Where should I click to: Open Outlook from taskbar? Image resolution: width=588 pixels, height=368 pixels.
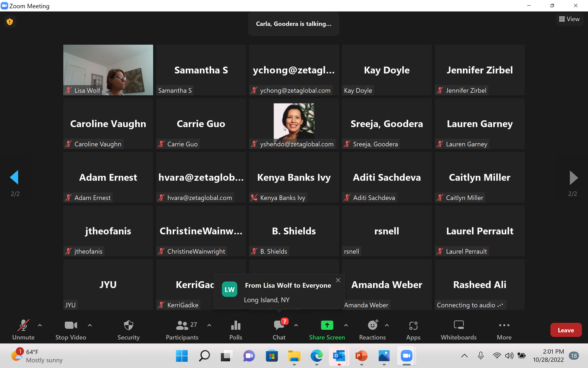click(339, 356)
